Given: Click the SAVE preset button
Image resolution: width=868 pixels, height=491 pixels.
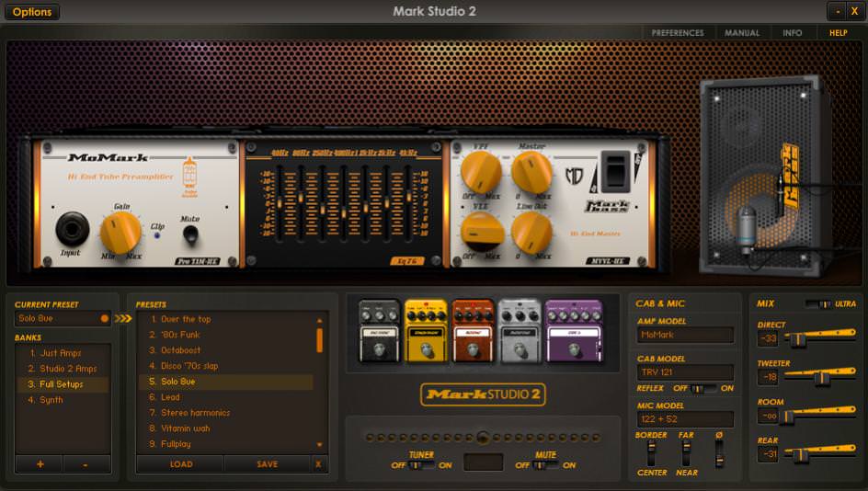Looking at the screenshot, I should [x=268, y=464].
